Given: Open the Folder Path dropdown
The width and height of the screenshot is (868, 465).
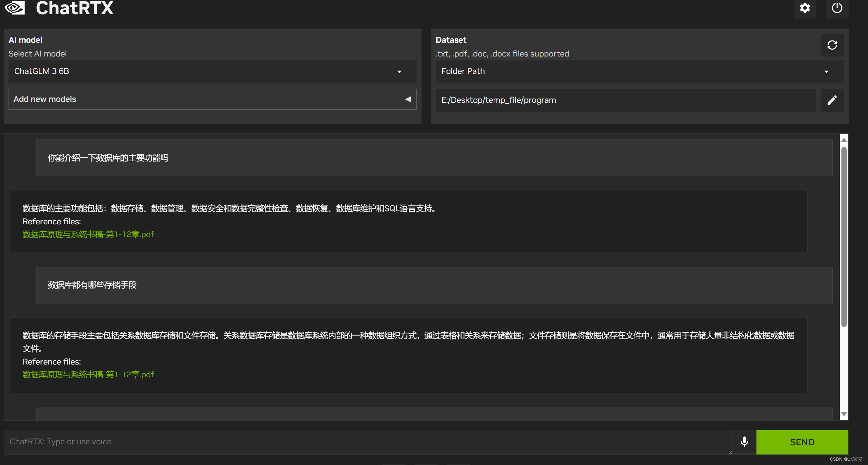Looking at the screenshot, I should pyautogui.click(x=826, y=72).
